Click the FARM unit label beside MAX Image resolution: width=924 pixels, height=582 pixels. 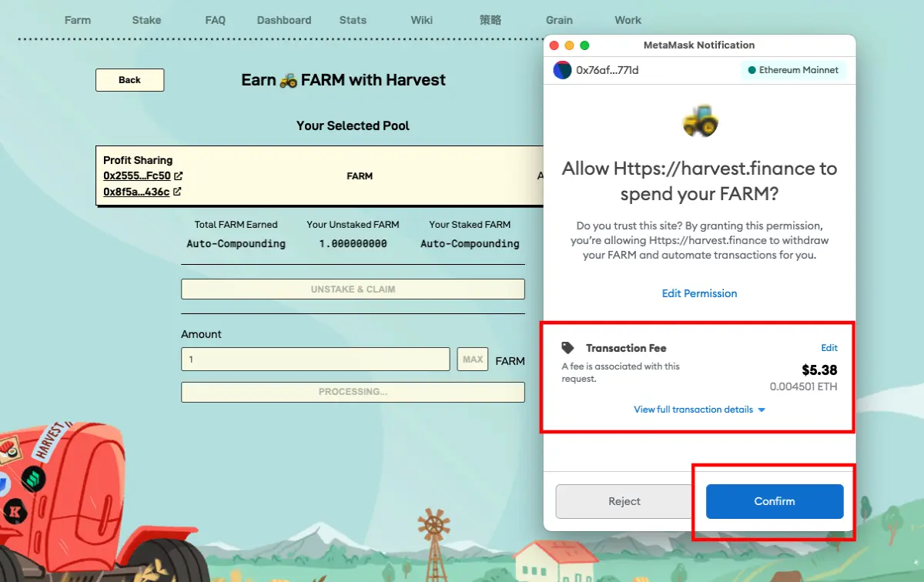(x=510, y=360)
